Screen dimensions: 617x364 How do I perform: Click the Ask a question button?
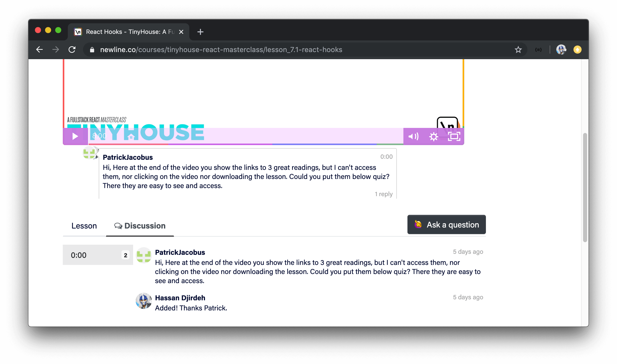pyautogui.click(x=446, y=224)
